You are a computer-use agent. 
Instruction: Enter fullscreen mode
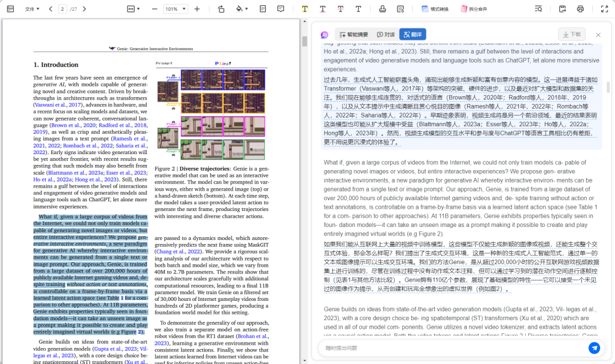click(x=604, y=9)
